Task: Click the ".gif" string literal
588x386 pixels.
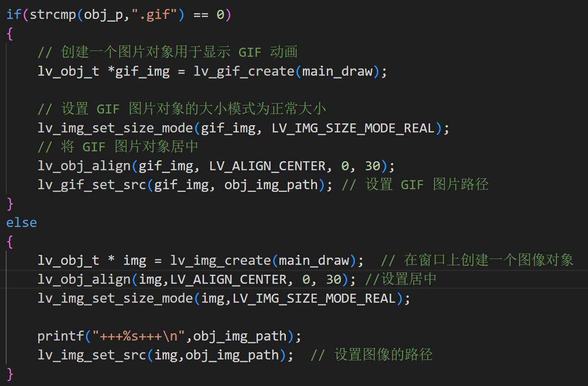Action: pyautogui.click(x=155, y=14)
